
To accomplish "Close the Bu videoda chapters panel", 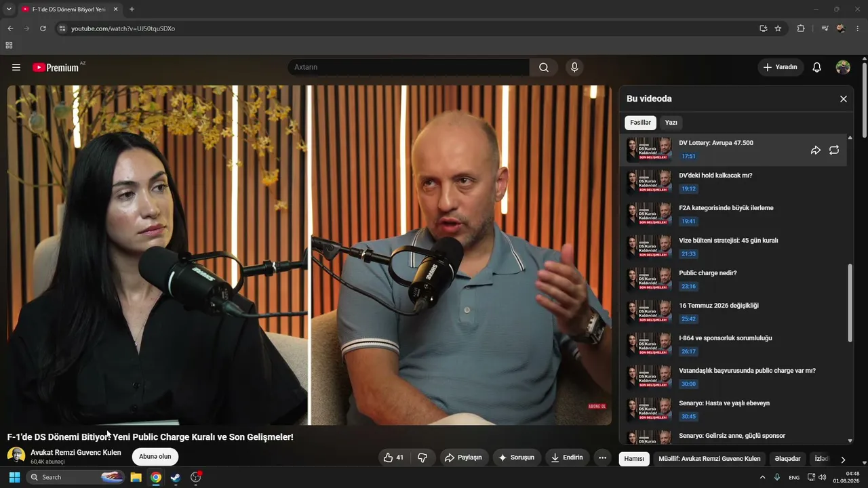I will click(x=844, y=99).
